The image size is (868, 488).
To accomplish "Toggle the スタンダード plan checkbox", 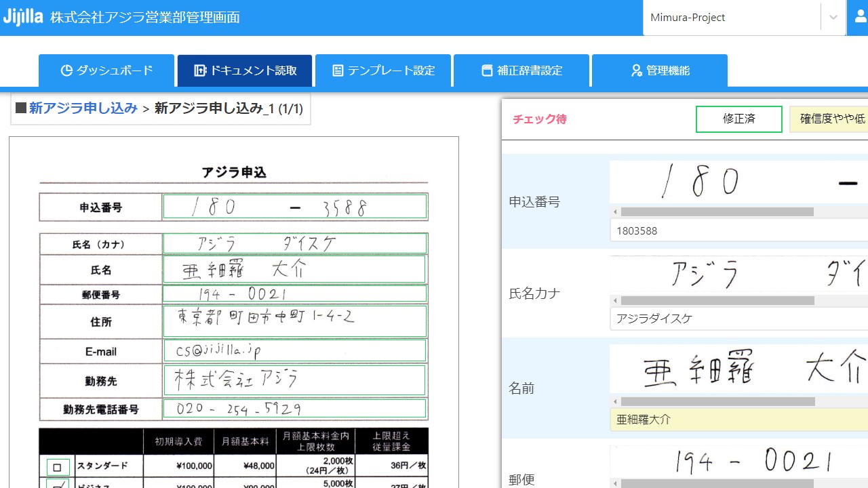I will click(57, 467).
